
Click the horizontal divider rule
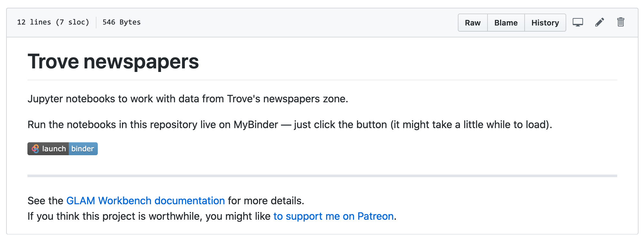point(322,176)
